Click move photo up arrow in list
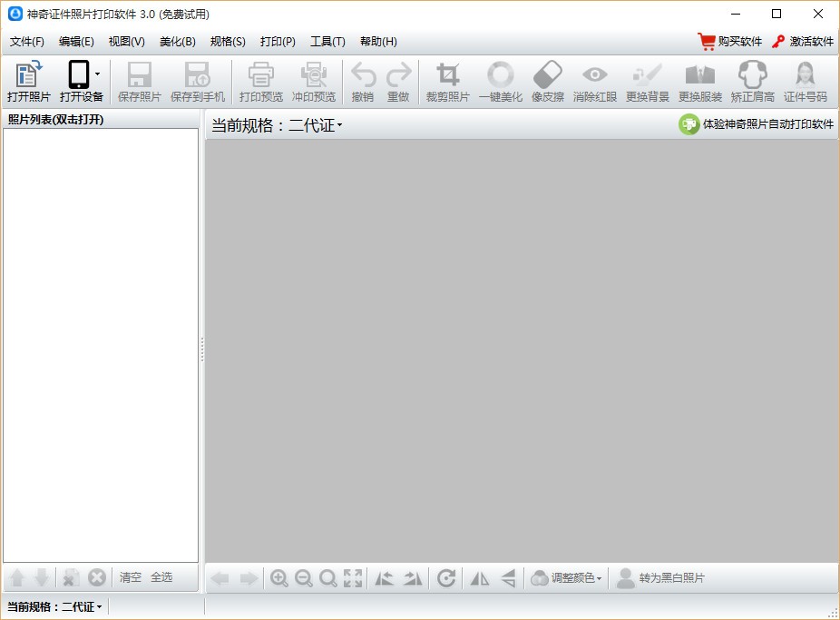The height and width of the screenshot is (620, 840). [x=17, y=577]
